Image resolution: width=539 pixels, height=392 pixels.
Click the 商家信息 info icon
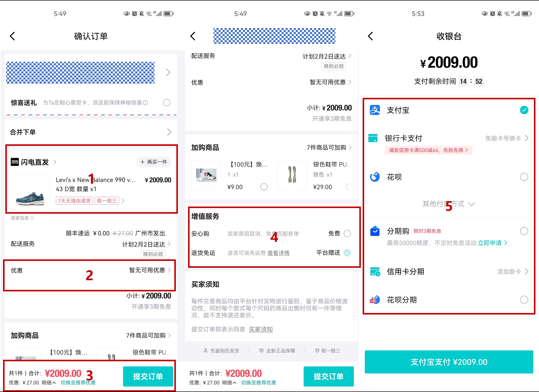[32, 218]
